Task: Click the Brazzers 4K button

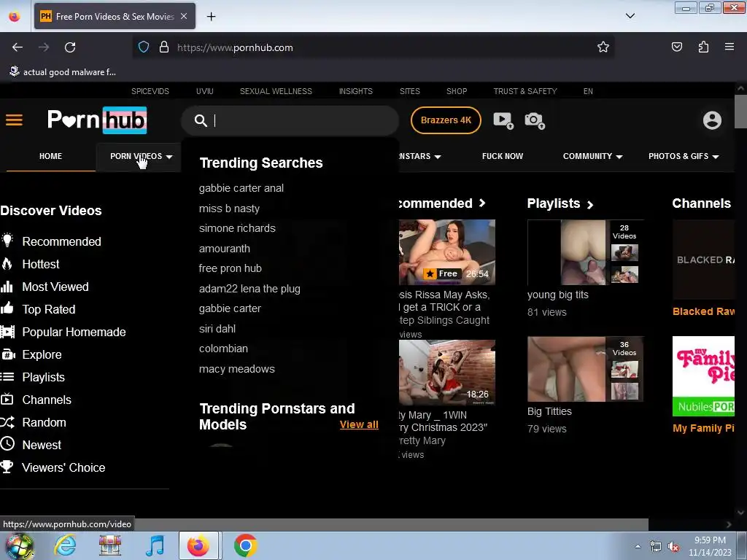Action: (446, 120)
